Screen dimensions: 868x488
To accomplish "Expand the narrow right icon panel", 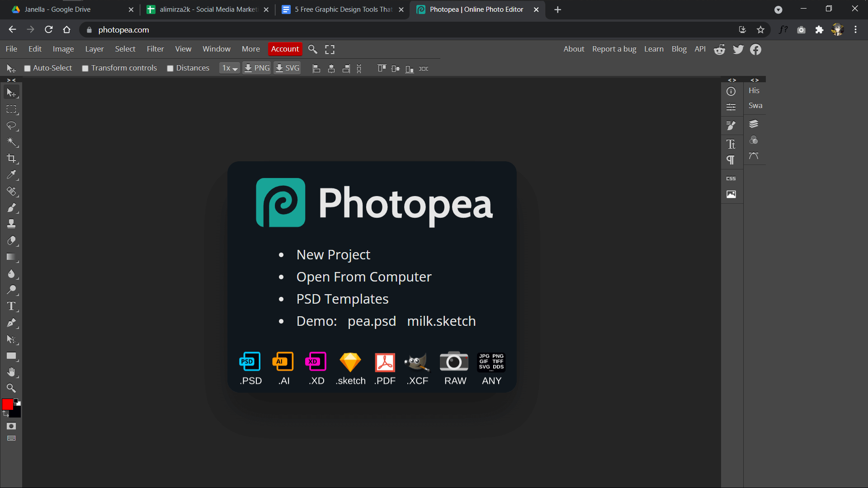I will click(732, 80).
